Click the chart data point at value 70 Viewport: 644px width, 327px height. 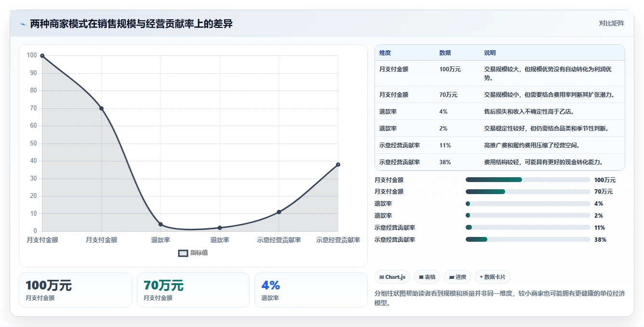pyautogui.click(x=101, y=108)
